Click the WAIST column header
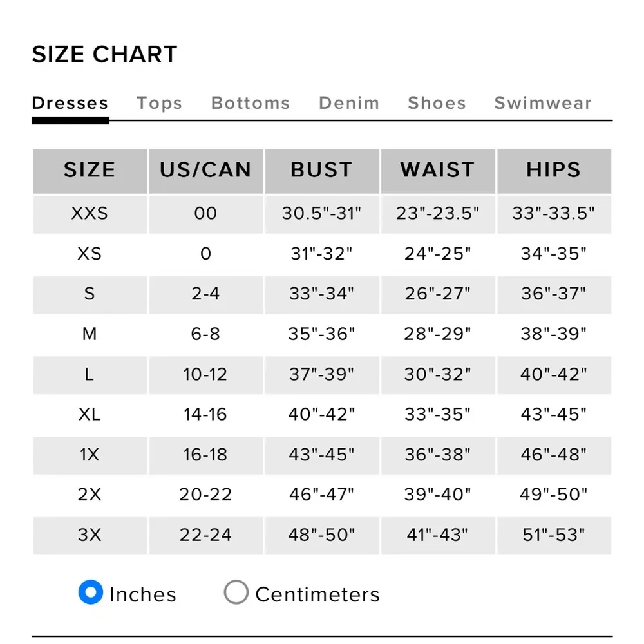The height and width of the screenshot is (644, 644). 437,170
